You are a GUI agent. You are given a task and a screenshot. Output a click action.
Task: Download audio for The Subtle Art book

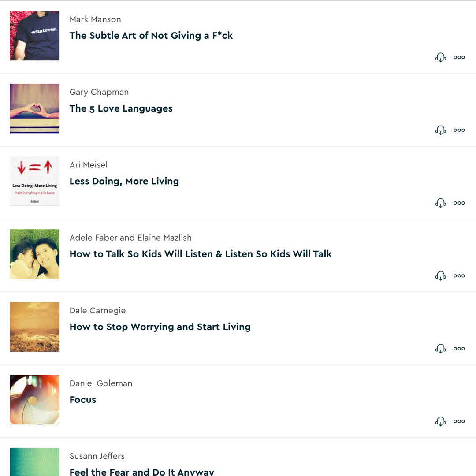point(440,58)
